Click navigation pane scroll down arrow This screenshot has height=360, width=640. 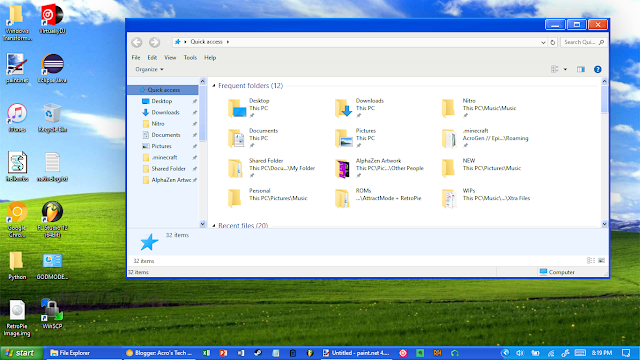click(x=202, y=224)
